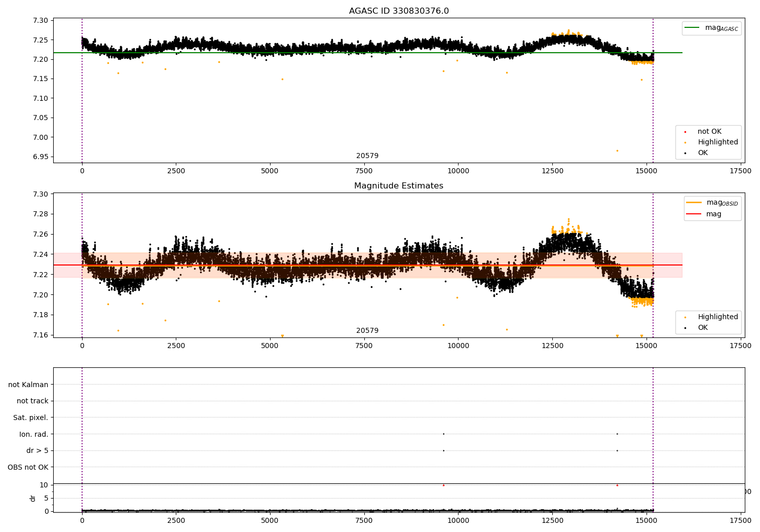Click the mag OBSID legend entry in the middle plot

(x=712, y=203)
